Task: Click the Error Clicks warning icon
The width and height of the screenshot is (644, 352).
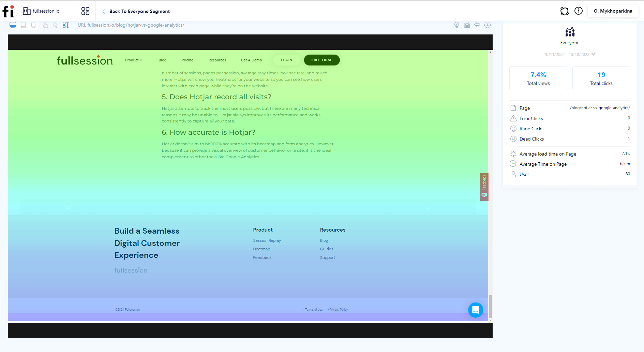Action: [513, 118]
